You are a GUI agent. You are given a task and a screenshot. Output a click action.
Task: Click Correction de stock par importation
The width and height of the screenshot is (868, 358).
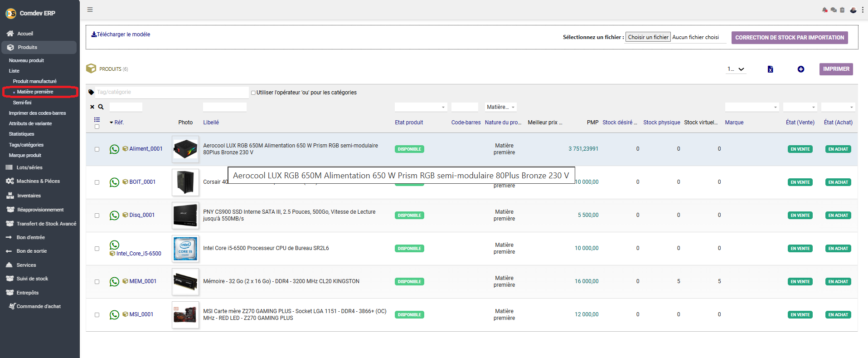(790, 38)
